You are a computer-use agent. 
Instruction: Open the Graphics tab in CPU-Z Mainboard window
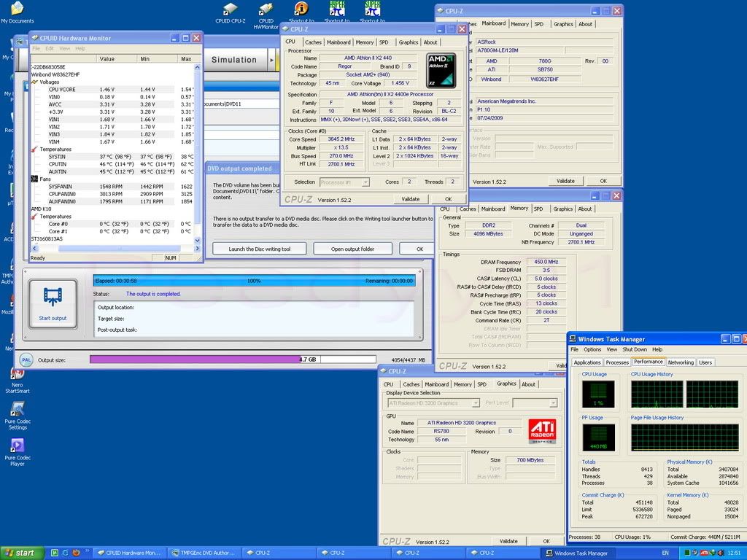(x=563, y=24)
